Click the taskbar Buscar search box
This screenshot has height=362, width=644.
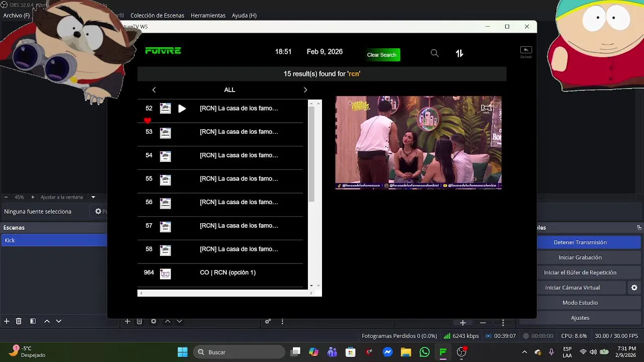tap(239, 352)
